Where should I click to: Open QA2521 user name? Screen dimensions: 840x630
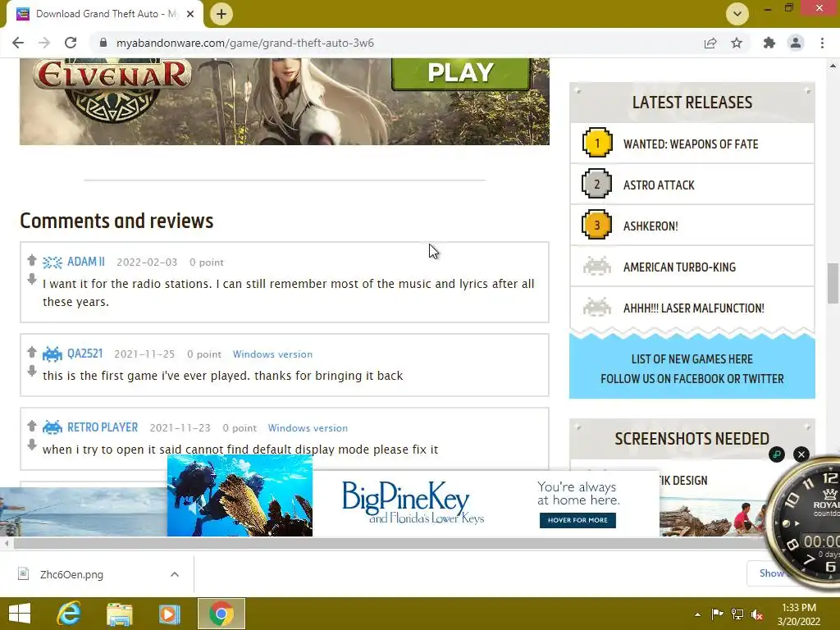84,354
